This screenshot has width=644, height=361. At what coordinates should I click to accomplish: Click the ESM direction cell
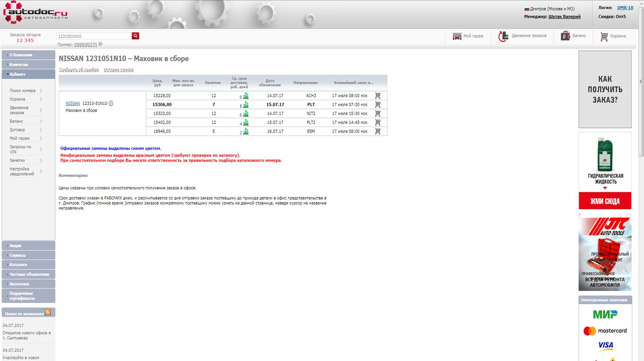click(311, 131)
